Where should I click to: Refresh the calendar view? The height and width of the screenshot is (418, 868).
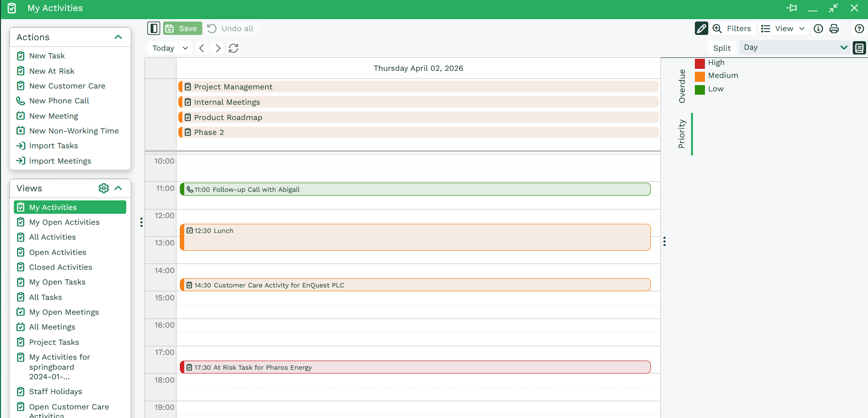click(x=233, y=48)
